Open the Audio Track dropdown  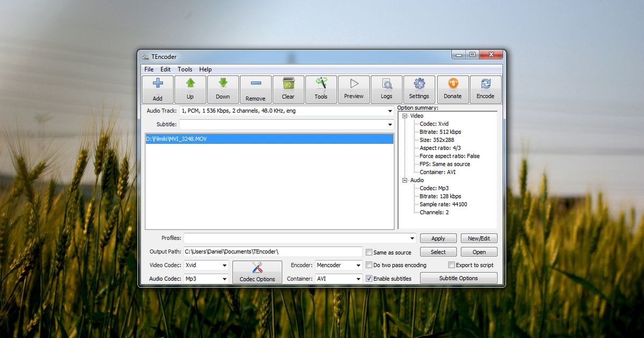[x=390, y=111]
